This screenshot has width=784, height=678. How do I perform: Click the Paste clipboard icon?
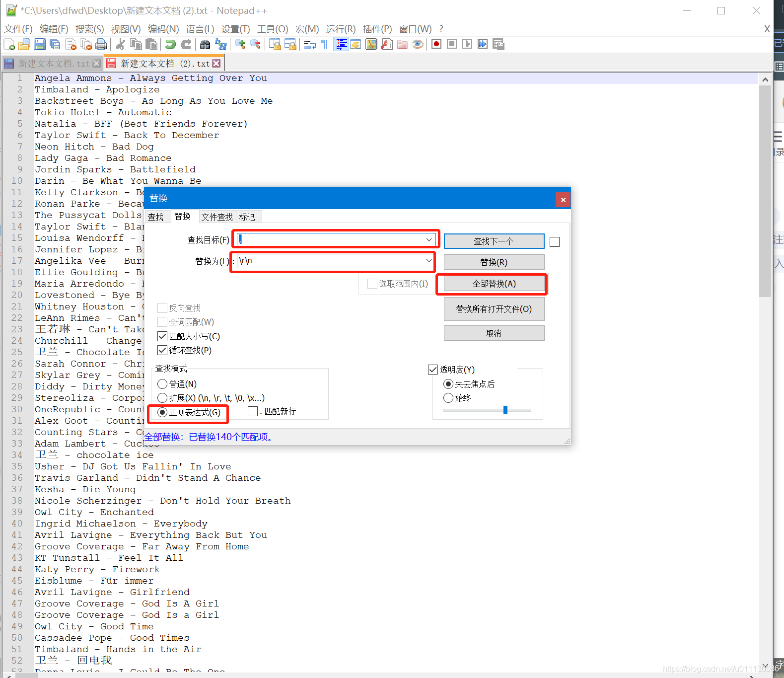(x=151, y=44)
